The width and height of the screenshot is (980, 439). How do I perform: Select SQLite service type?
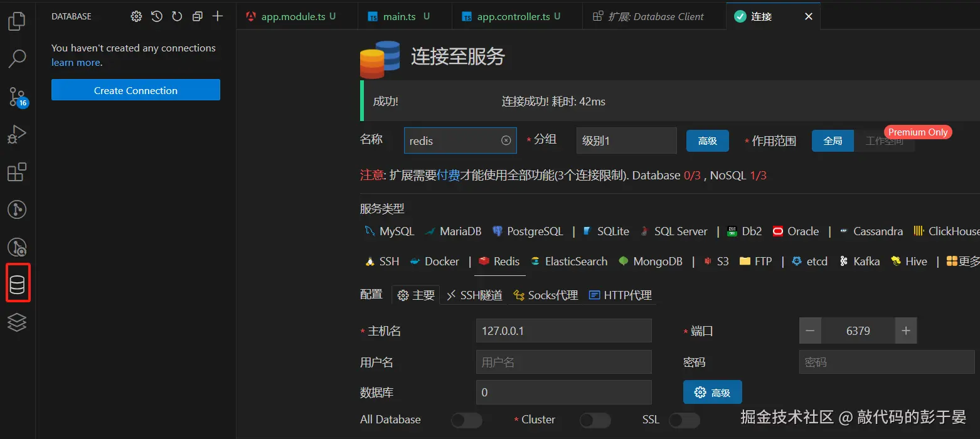605,231
